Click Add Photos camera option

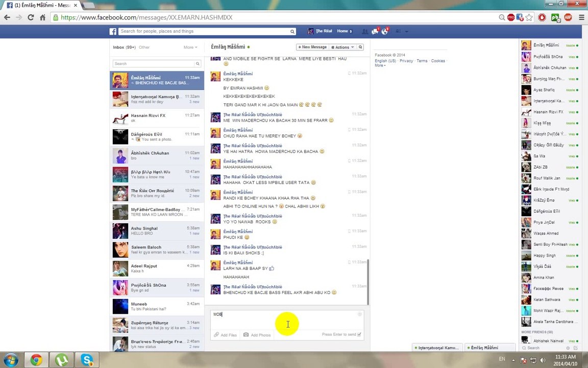pyautogui.click(x=257, y=335)
